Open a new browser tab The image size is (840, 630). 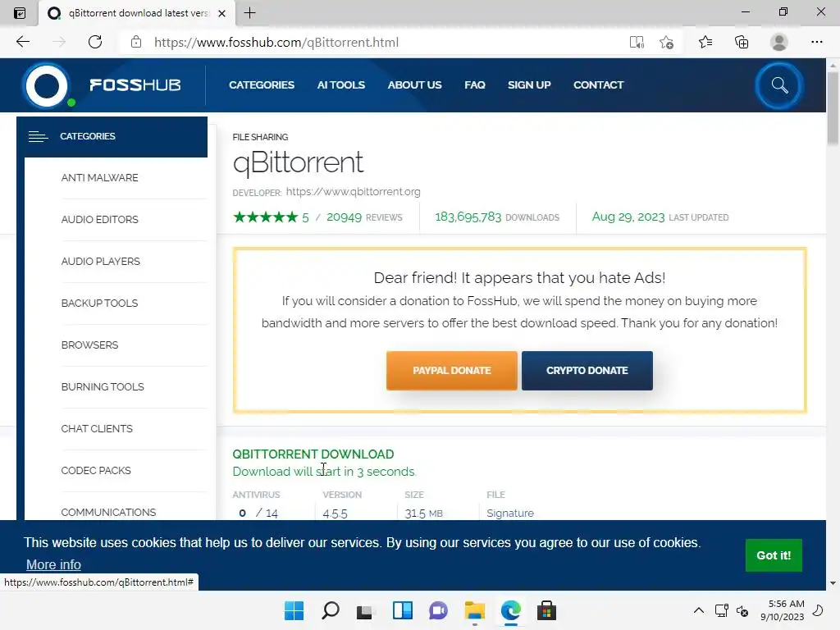pyautogui.click(x=249, y=13)
